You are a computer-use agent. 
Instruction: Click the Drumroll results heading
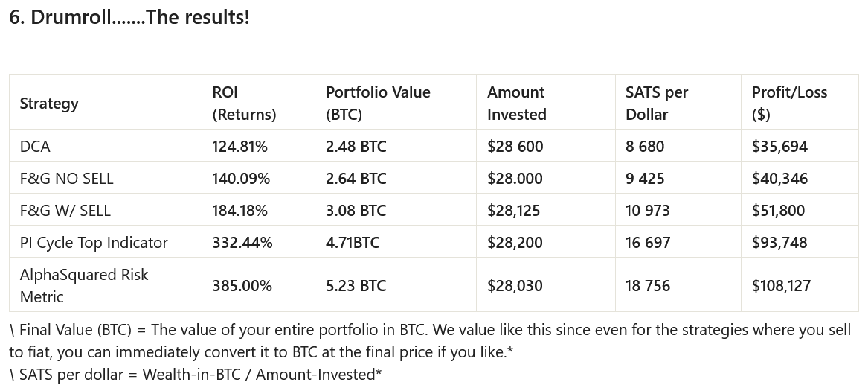[129, 17]
